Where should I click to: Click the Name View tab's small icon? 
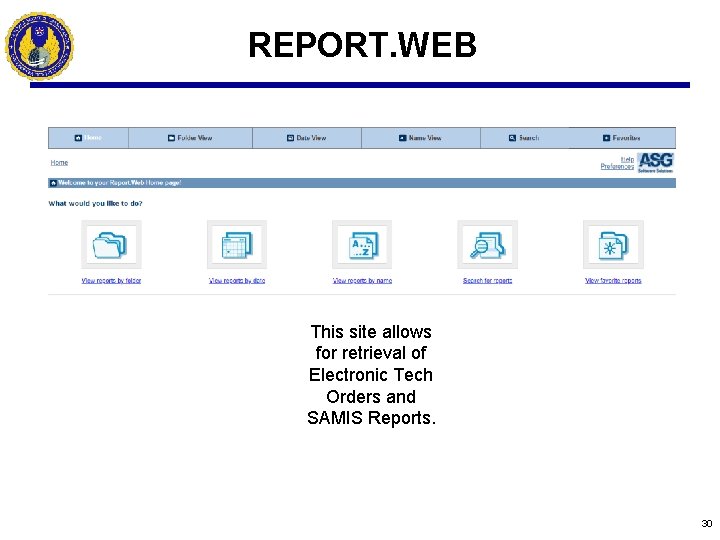click(x=402, y=138)
